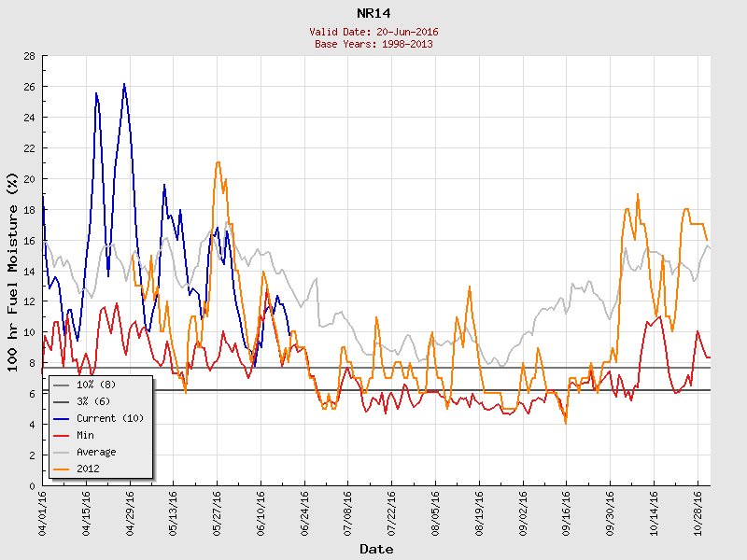Click the 08/19/16 date tick label

(480, 511)
